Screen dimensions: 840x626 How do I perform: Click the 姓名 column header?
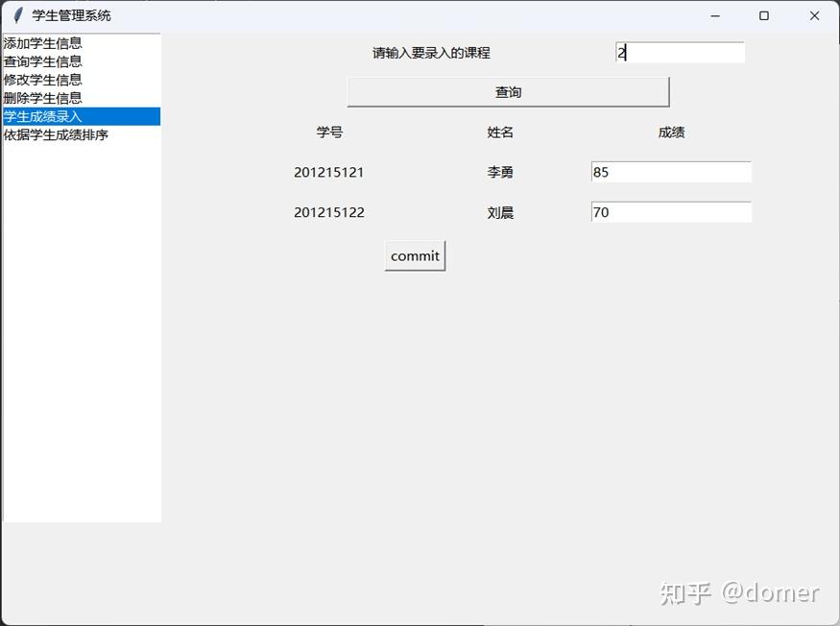(x=500, y=132)
